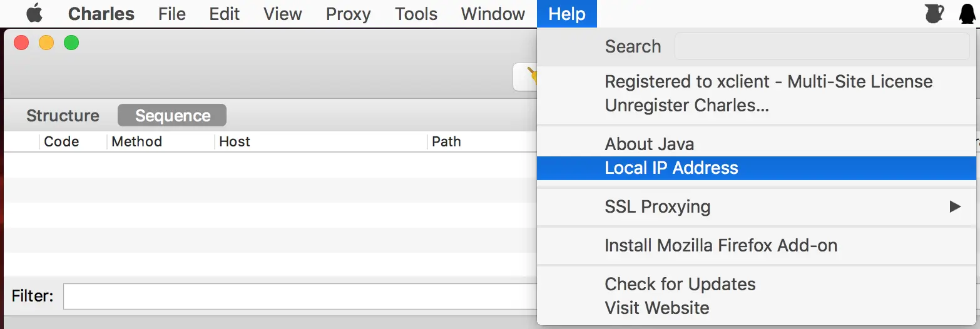Select About Java menu entry

pos(649,144)
